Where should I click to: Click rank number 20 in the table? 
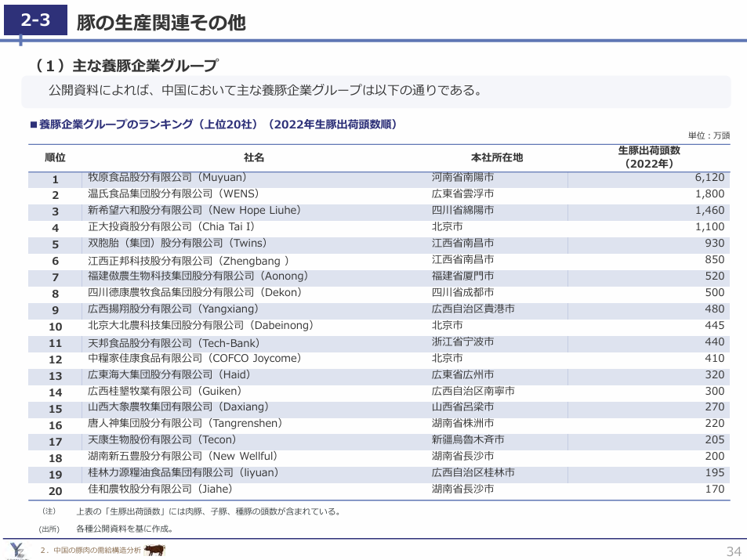click(56, 491)
